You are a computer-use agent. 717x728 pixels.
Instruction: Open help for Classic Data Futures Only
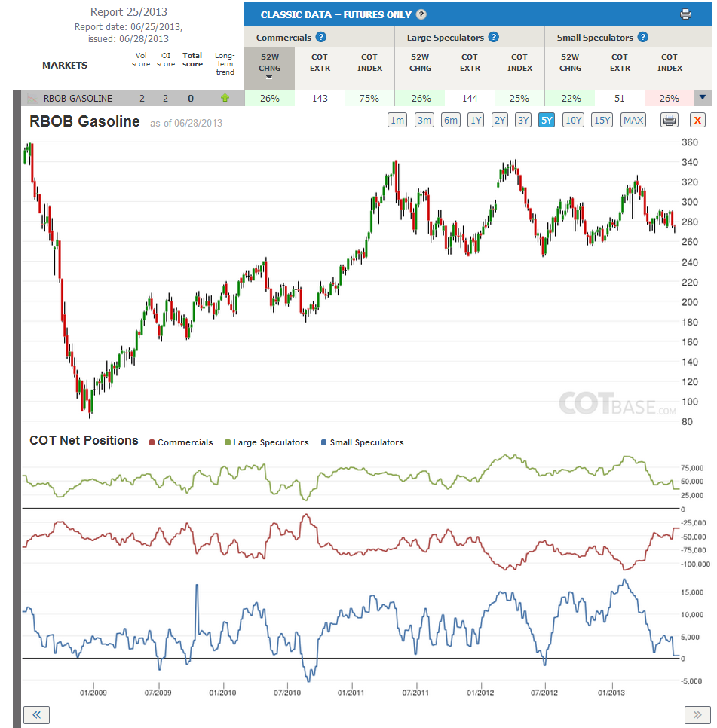pyautogui.click(x=421, y=14)
